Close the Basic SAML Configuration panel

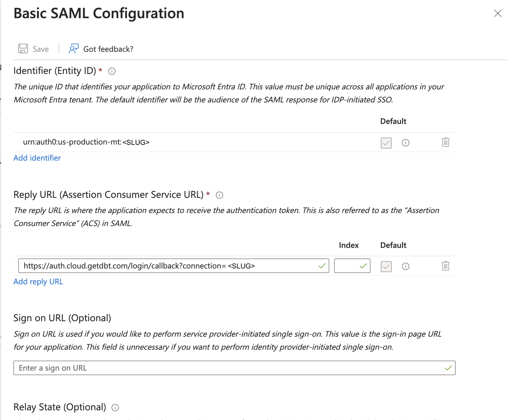[x=498, y=13]
